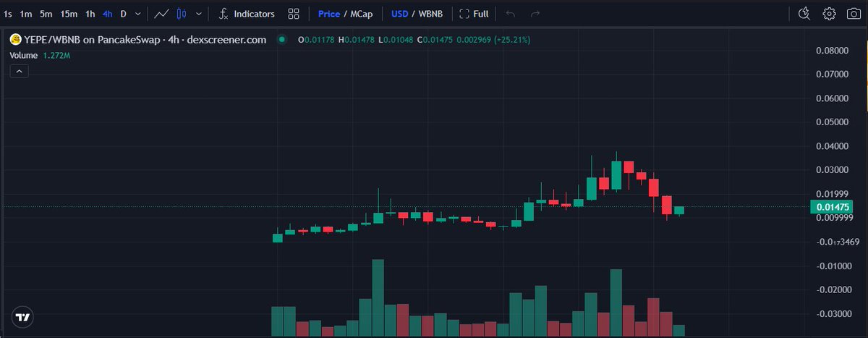
Task: Click the OHLC values readout line
Action: (414, 39)
